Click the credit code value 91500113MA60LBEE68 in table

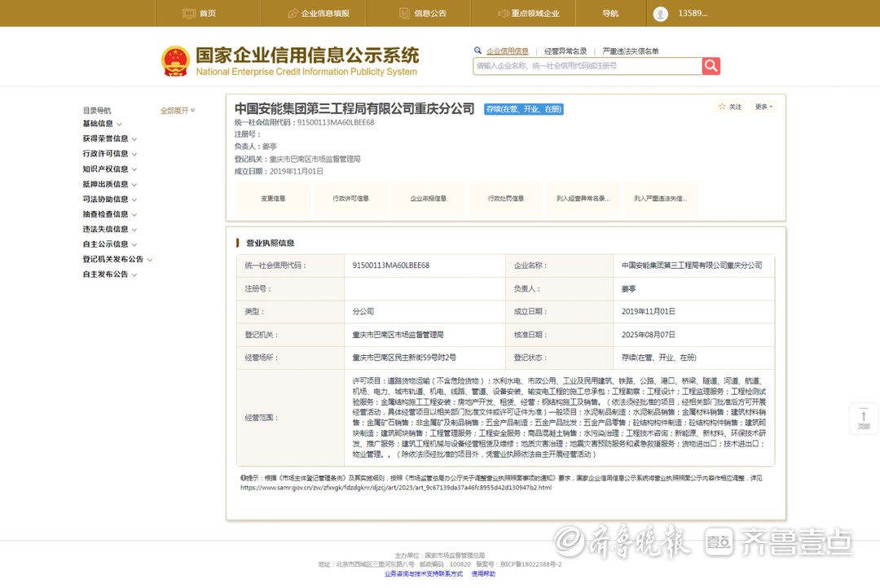pyautogui.click(x=390, y=265)
